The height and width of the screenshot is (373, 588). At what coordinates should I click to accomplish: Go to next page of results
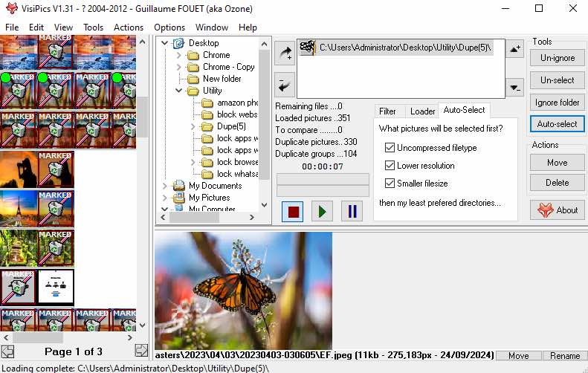(x=141, y=351)
